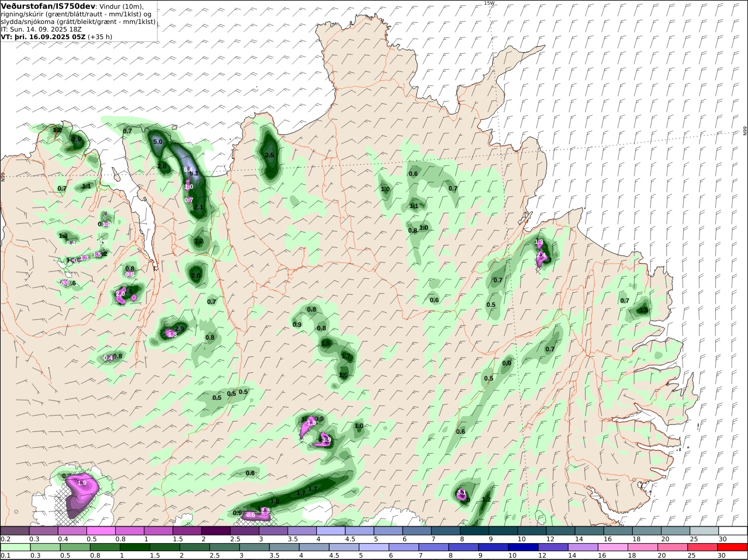Select the 6 blue swatch in lower legend

tap(404, 547)
